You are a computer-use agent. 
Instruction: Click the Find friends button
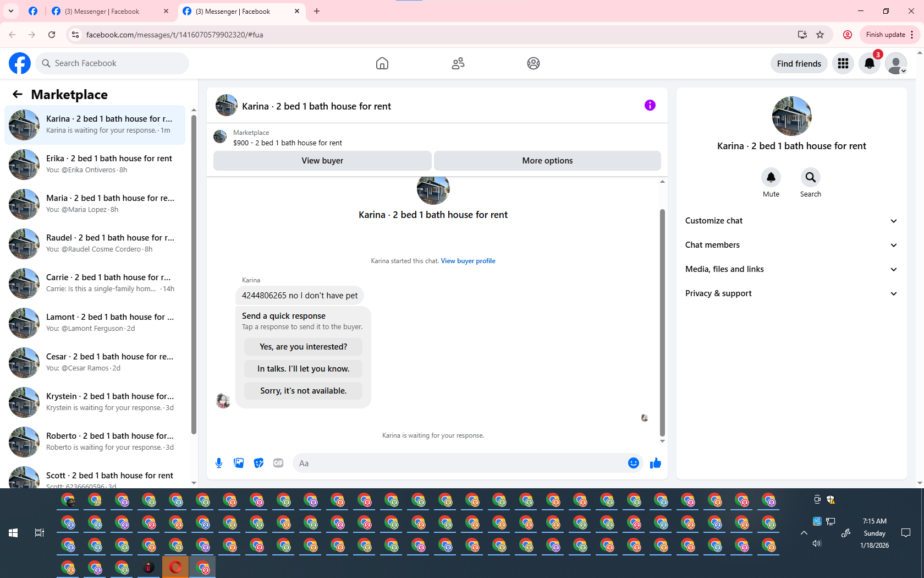point(799,63)
